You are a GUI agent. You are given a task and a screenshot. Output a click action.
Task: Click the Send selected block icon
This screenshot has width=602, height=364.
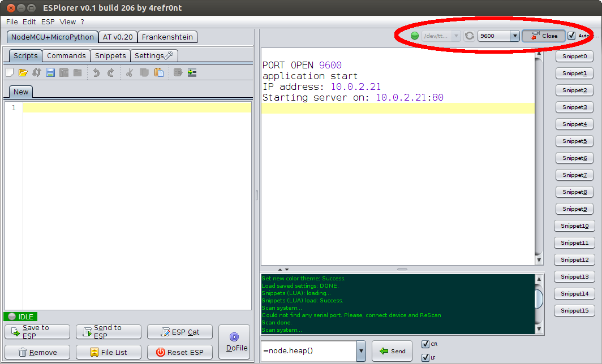click(x=178, y=72)
